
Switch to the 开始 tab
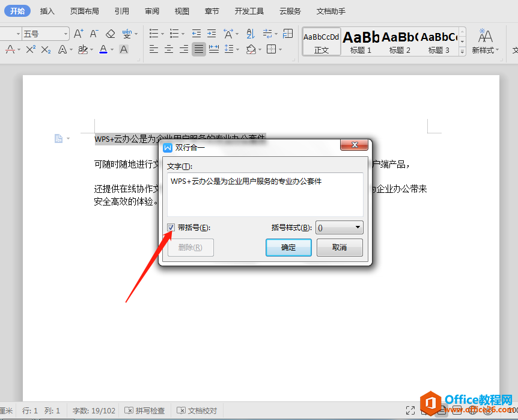[x=17, y=11]
